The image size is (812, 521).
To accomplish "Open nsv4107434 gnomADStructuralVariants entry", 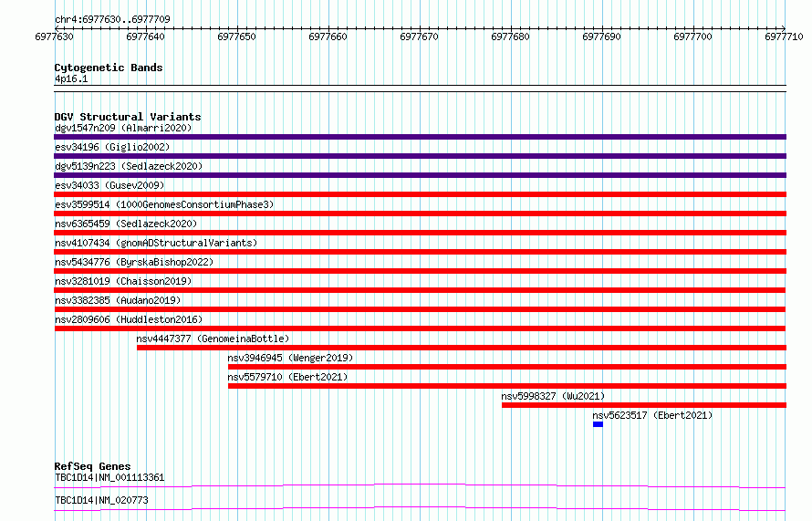I will click(156, 243).
